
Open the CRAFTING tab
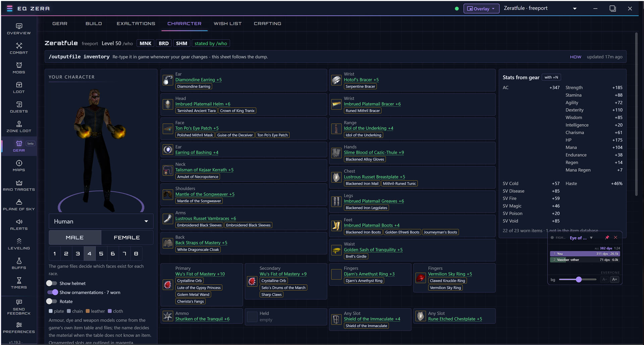point(267,23)
